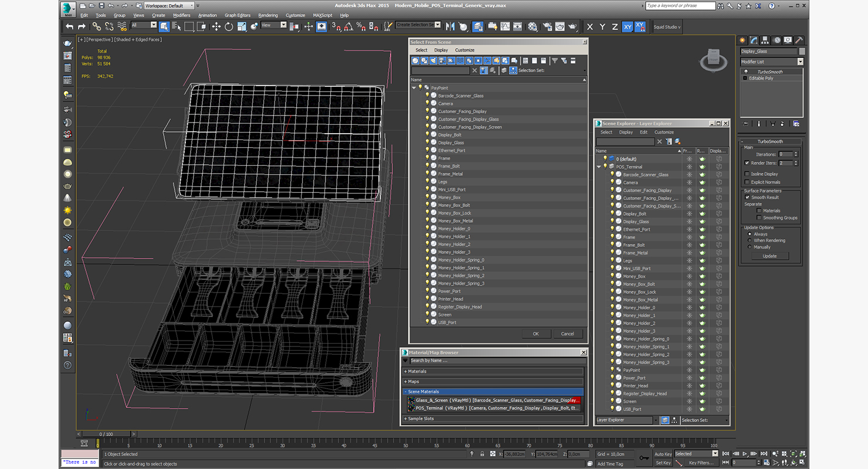
Task: Select Printer_Head in the Layer Explorer
Action: tap(635, 386)
